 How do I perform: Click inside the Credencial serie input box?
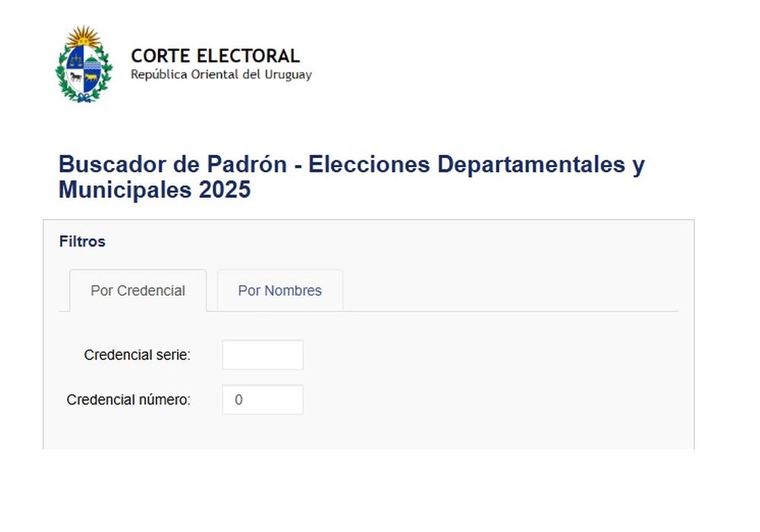[x=262, y=354]
